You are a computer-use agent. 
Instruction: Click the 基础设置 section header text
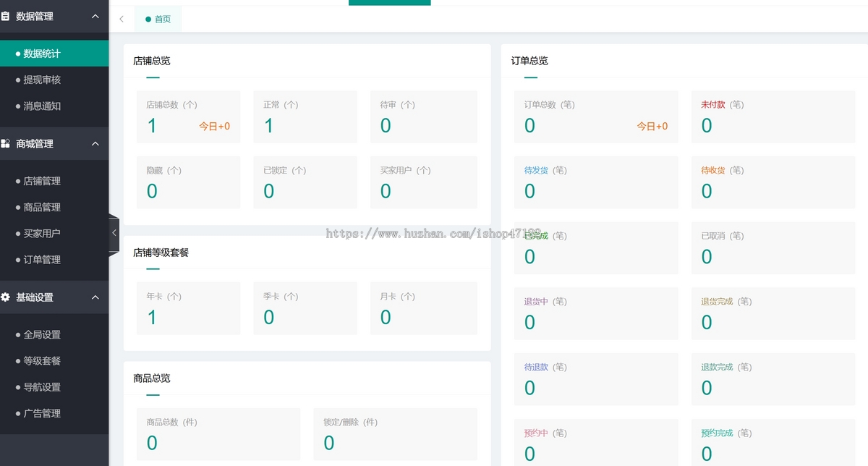click(x=35, y=297)
